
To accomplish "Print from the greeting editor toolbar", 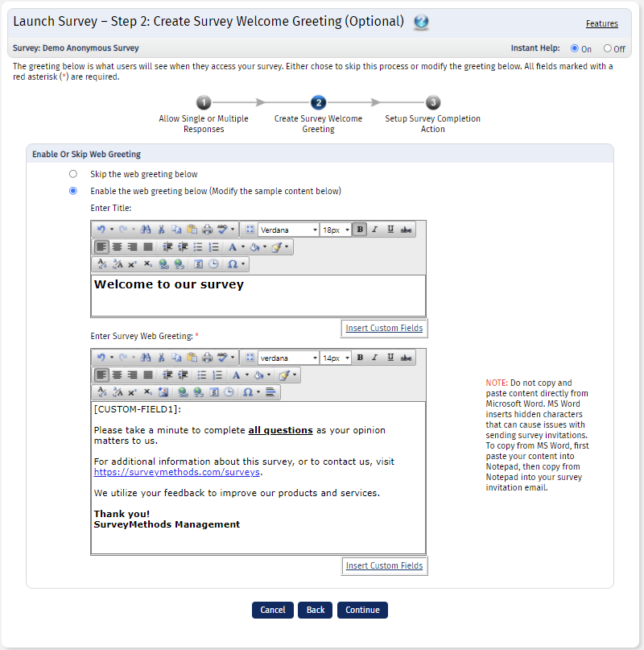I will 207,358.
